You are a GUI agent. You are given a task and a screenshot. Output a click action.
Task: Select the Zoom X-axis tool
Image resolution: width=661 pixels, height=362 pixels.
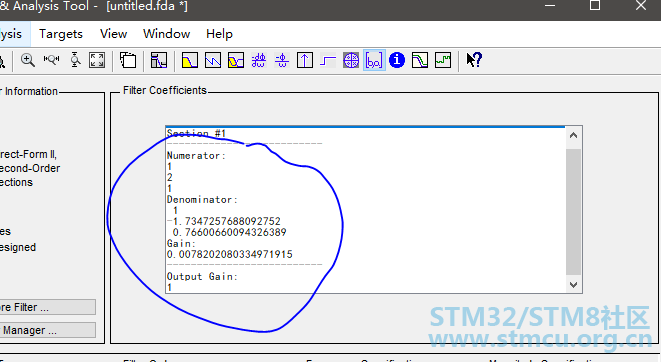[51, 60]
